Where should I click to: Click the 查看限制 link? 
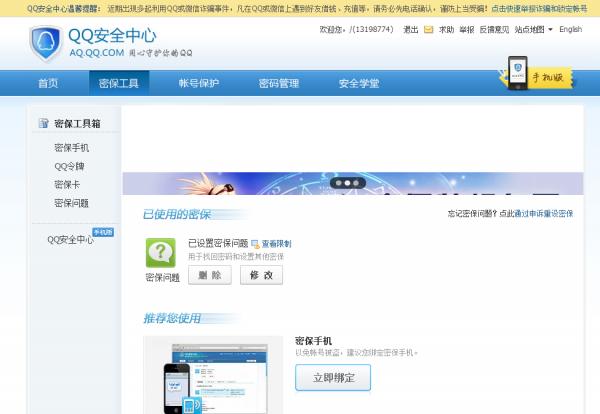(276, 244)
